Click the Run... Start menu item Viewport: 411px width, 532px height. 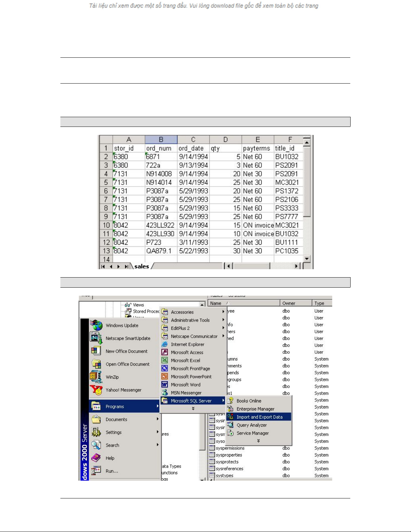(112, 471)
